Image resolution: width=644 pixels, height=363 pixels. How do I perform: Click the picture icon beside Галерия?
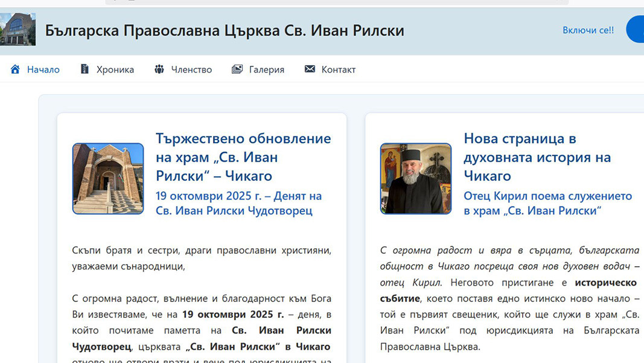pos(237,69)
